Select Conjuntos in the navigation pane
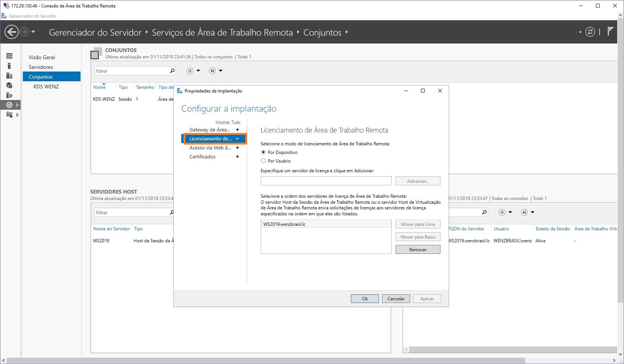This screenshot has height=364, width=624. pos(52,76)
